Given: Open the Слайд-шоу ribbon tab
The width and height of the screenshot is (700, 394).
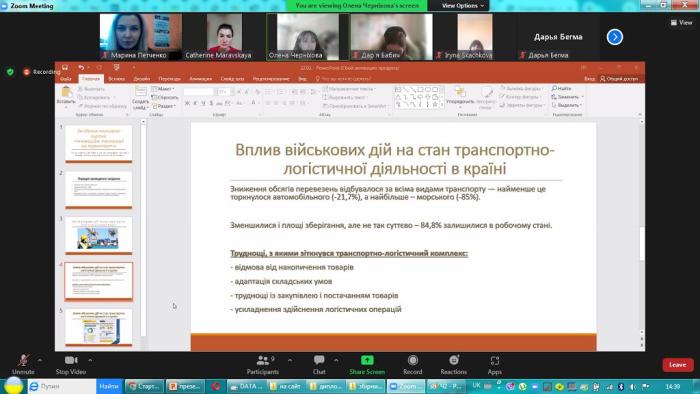Looking at the screenshot, I should point(233,79).
